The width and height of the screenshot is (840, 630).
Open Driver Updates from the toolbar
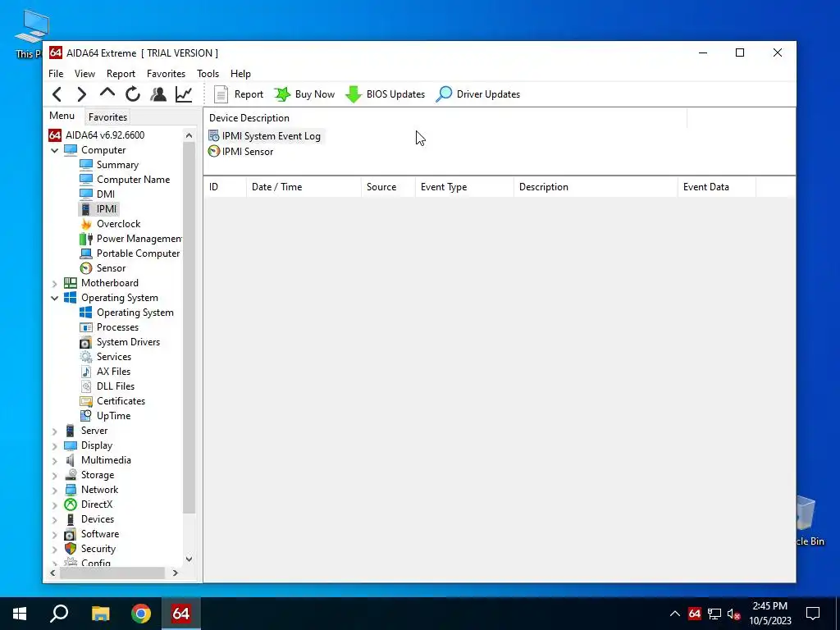477,94
